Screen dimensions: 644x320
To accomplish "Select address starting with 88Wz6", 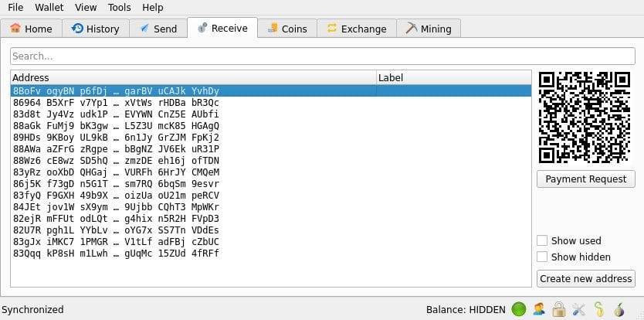I will click(x=271, y=161).
